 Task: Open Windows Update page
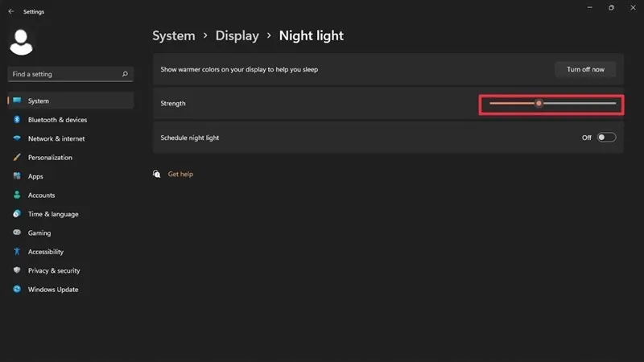[71, 290]
